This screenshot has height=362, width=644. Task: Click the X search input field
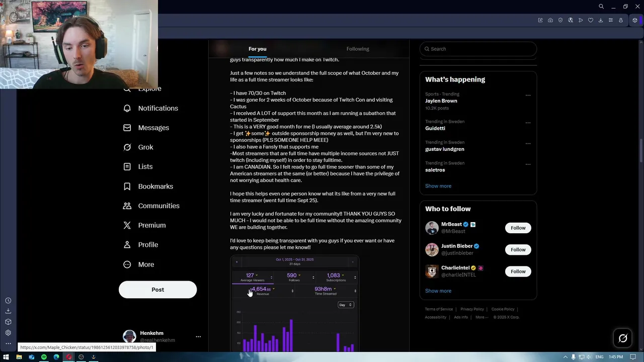pyautogui.click(x=478, y=49)
